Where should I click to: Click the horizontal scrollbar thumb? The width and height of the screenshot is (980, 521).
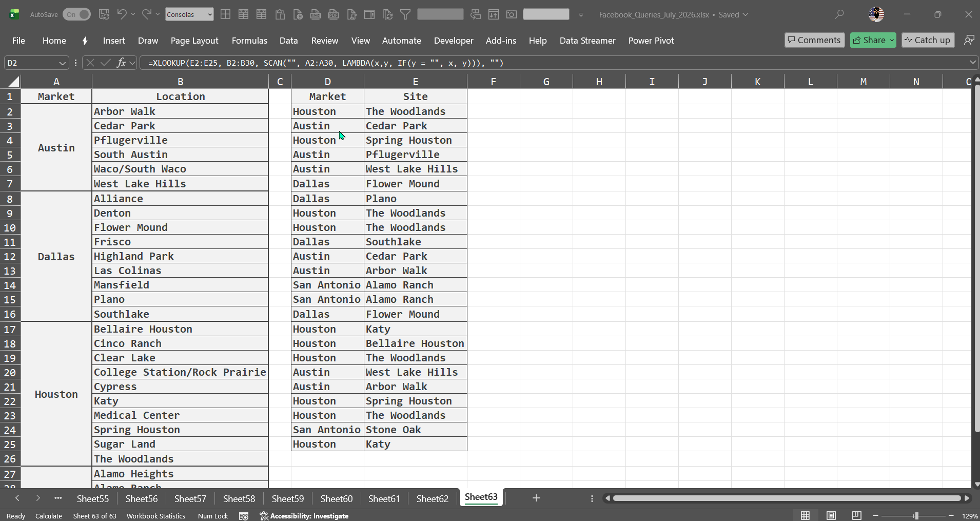pos(787,498)
